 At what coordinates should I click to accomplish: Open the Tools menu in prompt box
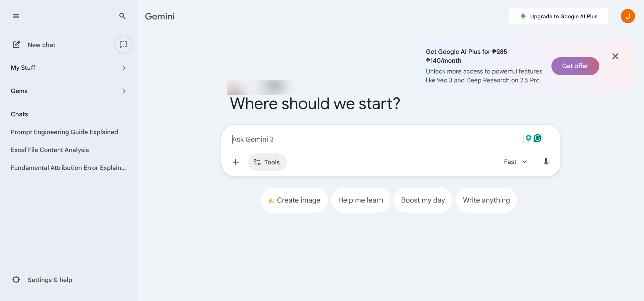[267, 162]
